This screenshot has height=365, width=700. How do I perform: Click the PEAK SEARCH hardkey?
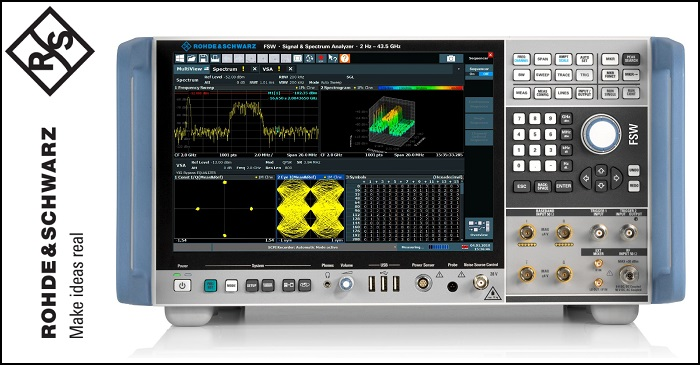(x=631, y=59)
